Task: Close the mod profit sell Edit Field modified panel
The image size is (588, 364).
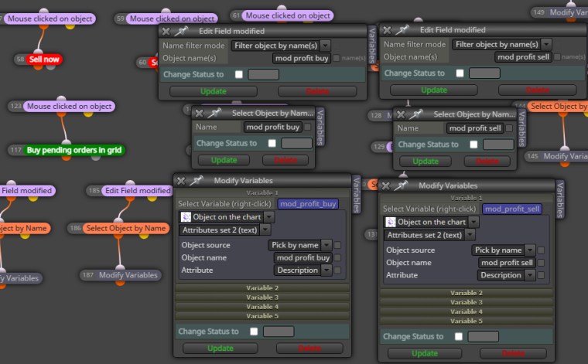Action: click(387, 30)
